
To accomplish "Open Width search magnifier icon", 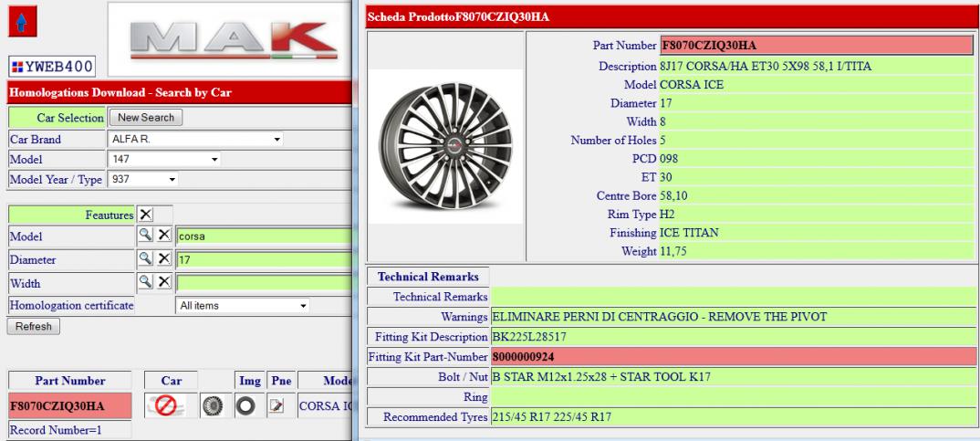I will (x=145, y=282).
